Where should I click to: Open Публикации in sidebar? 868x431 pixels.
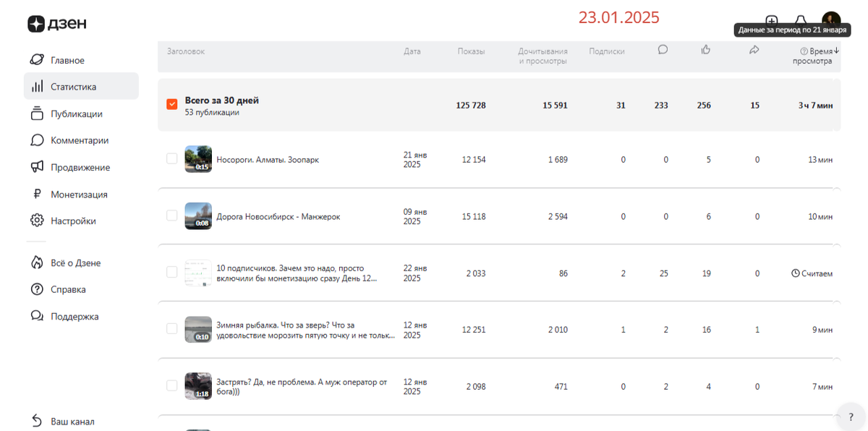pyautogui.click(x=81, y=114)
